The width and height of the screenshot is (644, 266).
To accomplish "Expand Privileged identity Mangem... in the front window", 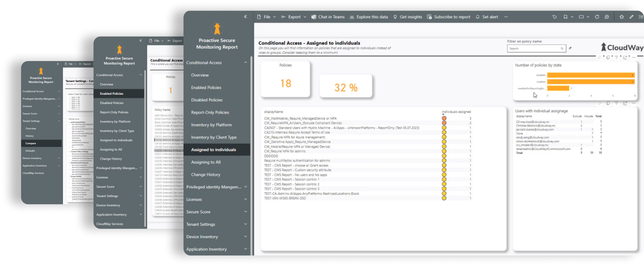I will (x=245, y=187).
